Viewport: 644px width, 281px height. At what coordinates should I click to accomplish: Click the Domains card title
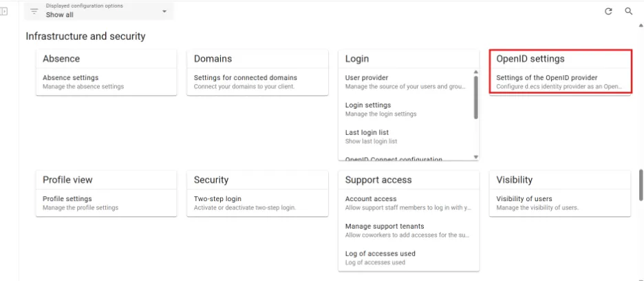coord(213,59)
